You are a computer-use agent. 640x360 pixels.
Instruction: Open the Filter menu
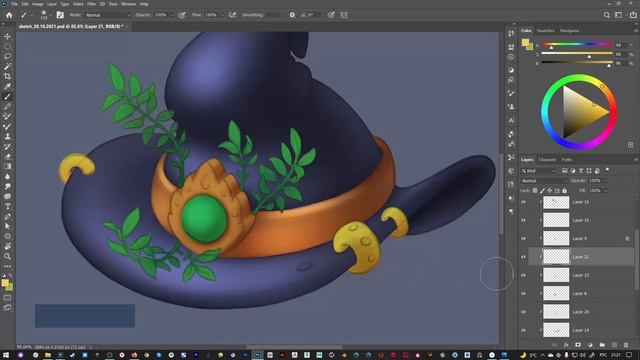click(91, 4)
